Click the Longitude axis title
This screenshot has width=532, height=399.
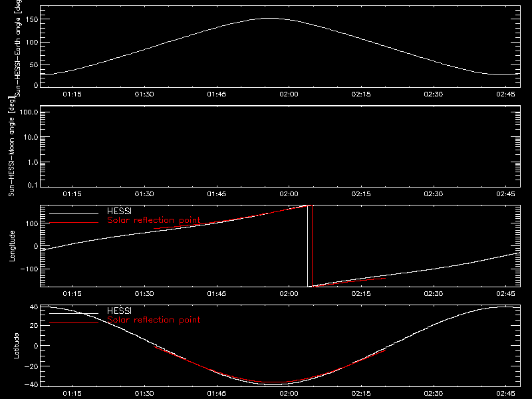12,246
